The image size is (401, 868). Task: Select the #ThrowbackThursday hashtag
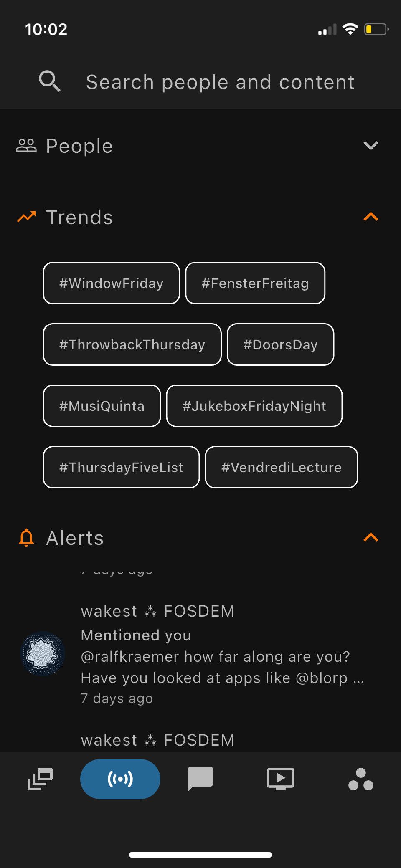point(132,344)
